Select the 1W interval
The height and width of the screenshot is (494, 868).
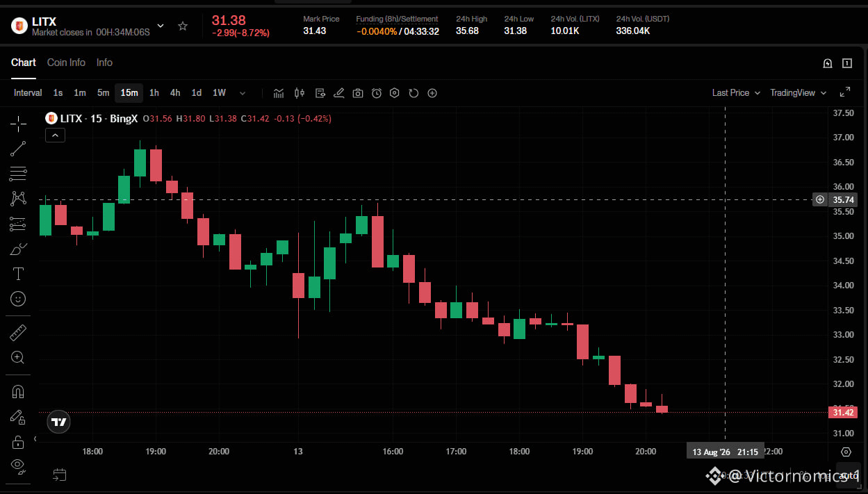tap(219, 93)
